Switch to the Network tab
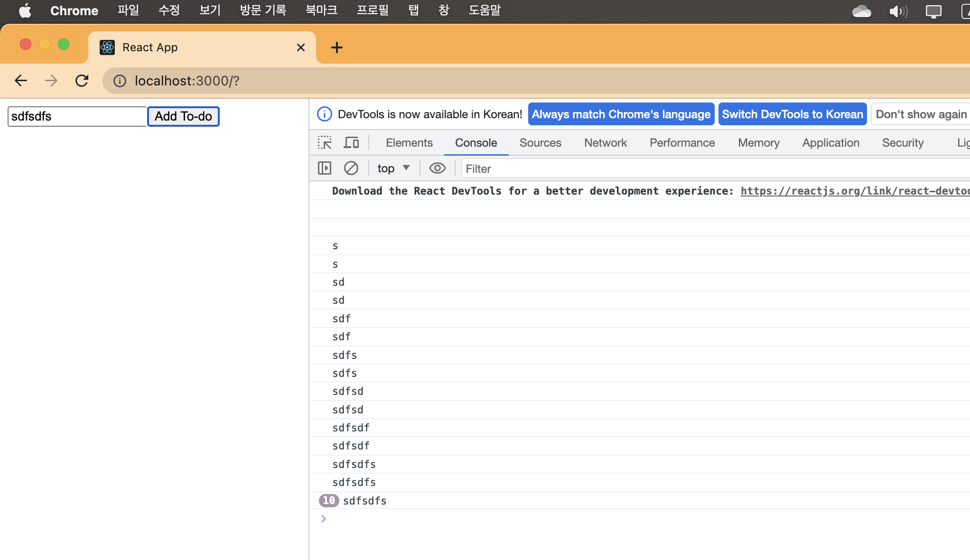 605,143
